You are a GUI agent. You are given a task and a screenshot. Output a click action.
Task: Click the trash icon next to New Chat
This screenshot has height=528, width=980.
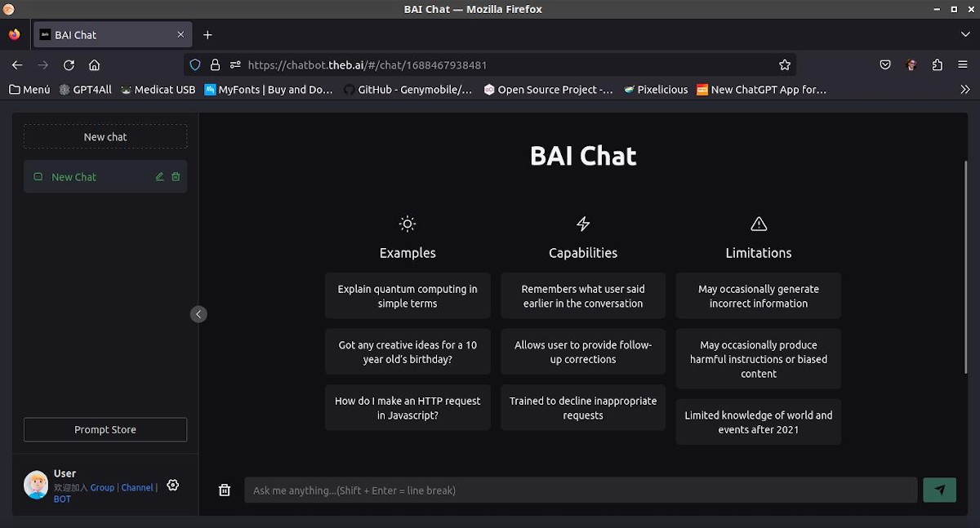pyautogui.click(x=176, y=176)
